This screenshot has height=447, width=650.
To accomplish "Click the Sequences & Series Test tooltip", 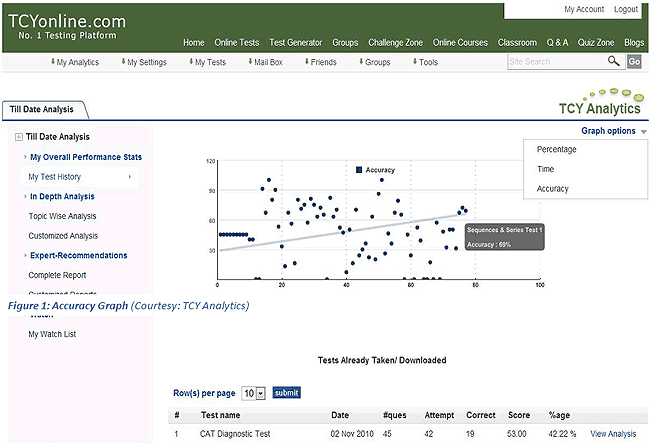I will pyautogui.click(x=504, y=237).
